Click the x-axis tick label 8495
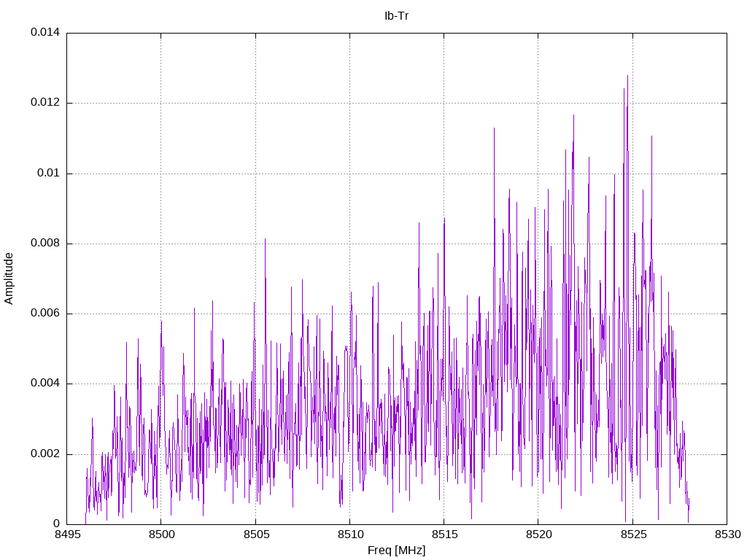The image size is (747, 560). click(x=66, y=534)
